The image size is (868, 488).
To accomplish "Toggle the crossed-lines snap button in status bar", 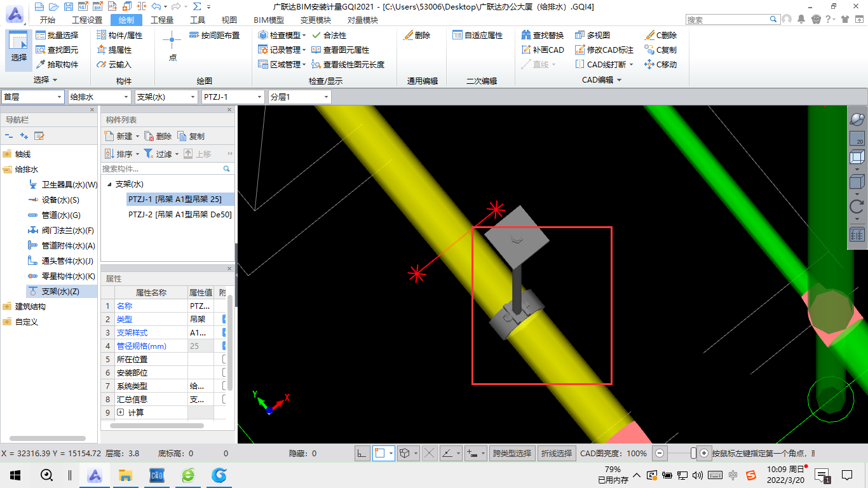I will 430,453.
